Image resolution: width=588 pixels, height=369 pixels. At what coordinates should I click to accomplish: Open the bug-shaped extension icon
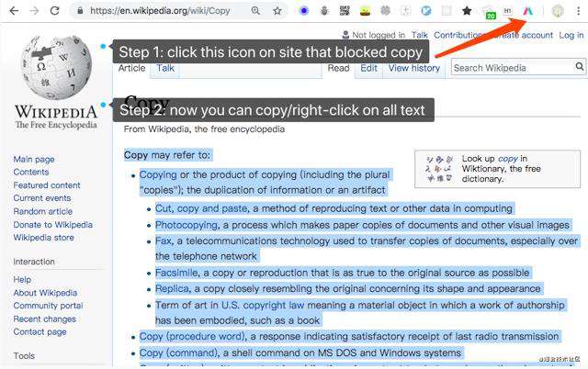tap(324, 10)
